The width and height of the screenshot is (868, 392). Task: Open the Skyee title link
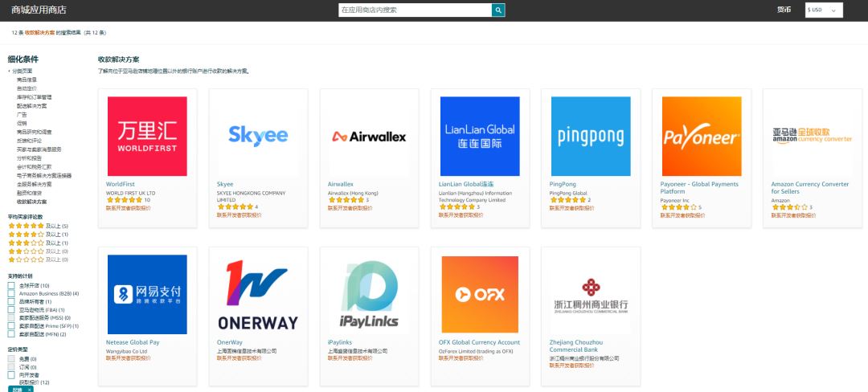(x=225, y=184)
